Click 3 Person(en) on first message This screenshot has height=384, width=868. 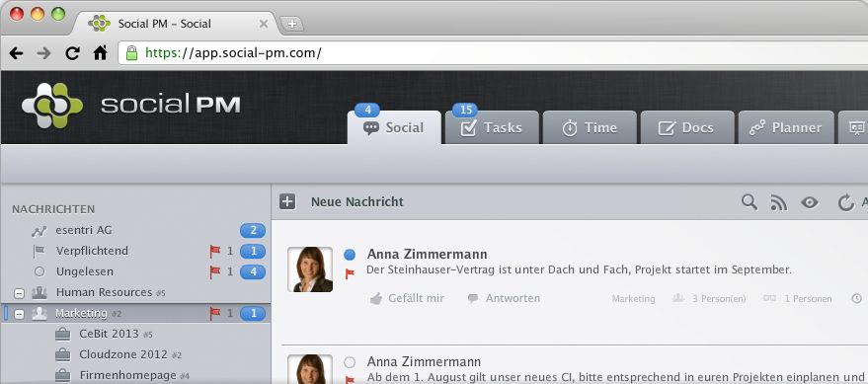coord(719,299)
